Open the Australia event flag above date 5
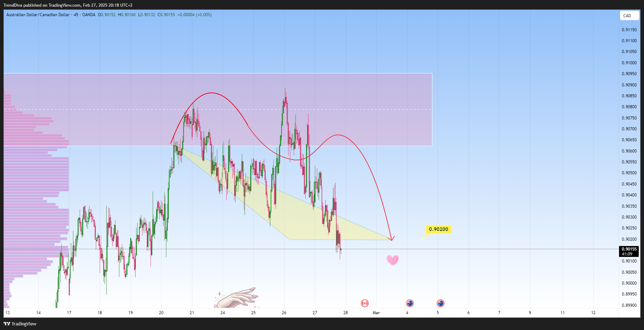This screenshot has width=644, height=330. (440, 303)
